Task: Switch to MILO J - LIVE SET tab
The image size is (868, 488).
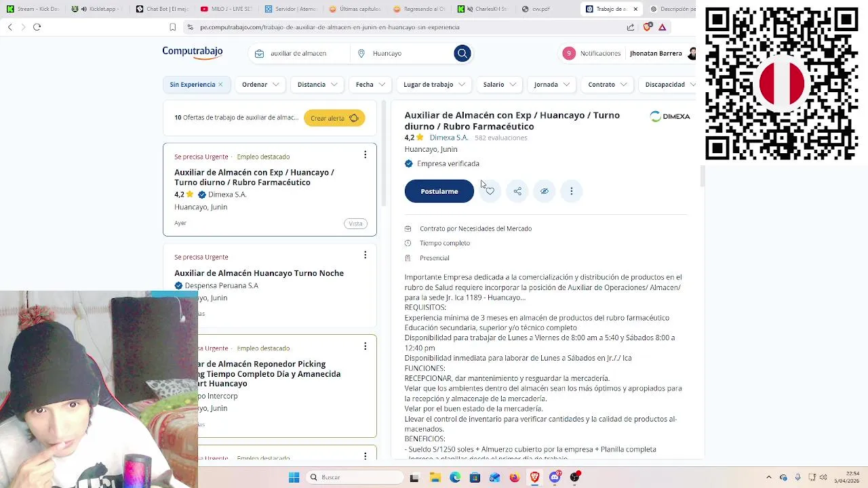Action: click(226, 9)
